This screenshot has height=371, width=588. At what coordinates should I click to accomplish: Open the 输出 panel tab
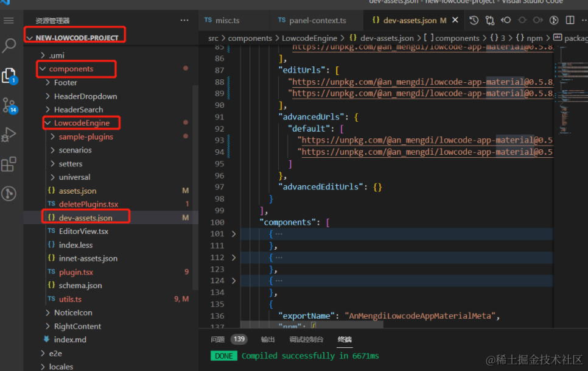268,339
